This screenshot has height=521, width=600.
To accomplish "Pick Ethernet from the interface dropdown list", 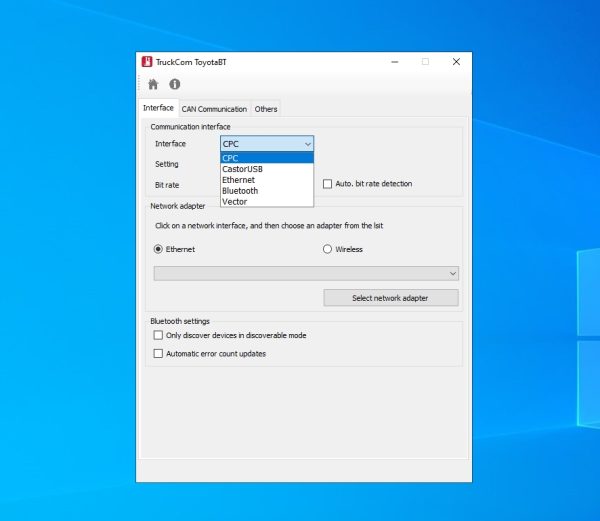I will (x=267, y=180).
